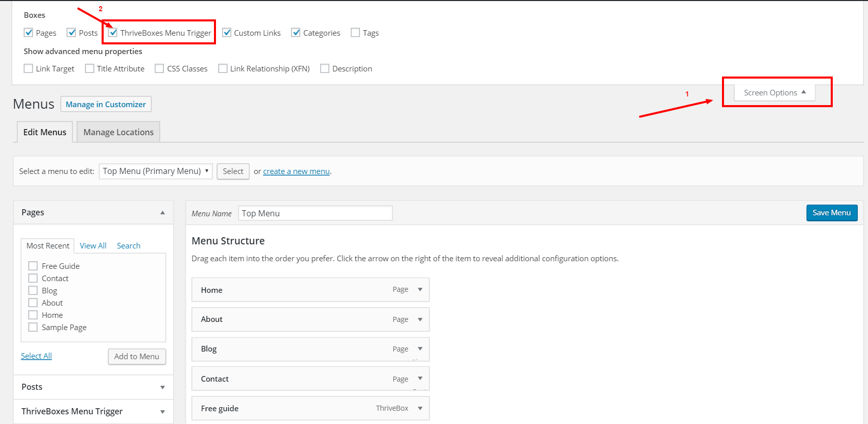Expand the ThriveBoxes Menu Trigger panel arrow
Image resolution: width=868 pixels, height=424 pixels.
coord(162,412)
